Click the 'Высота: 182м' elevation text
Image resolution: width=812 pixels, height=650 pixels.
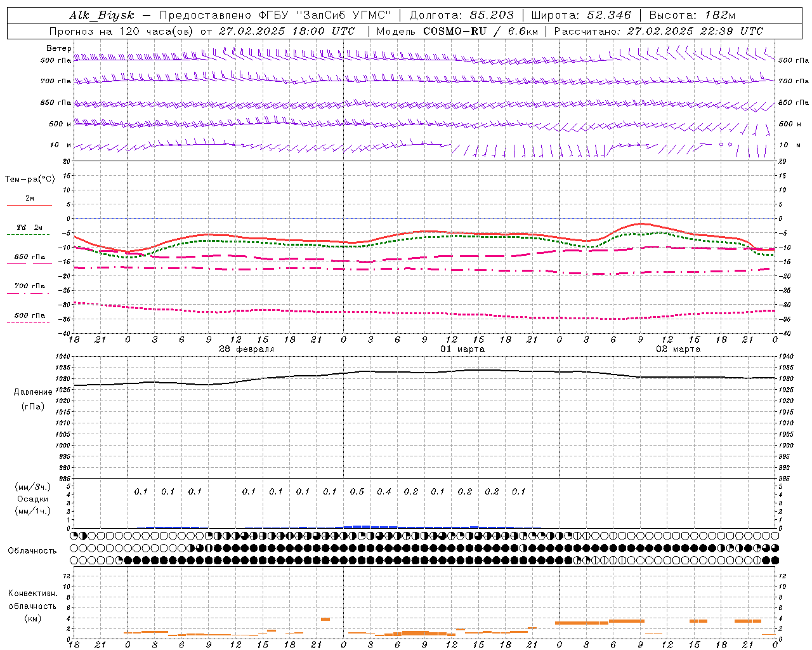(x=692, y=16)
